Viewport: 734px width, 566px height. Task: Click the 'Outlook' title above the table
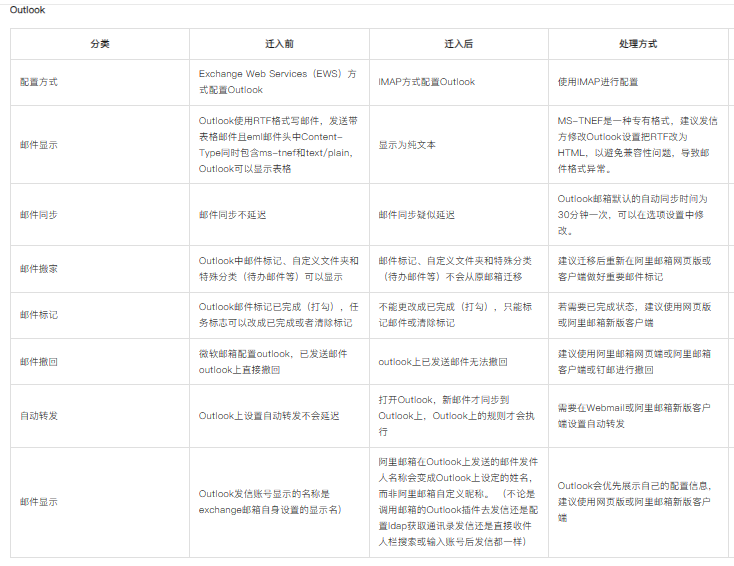click(27, 10)
